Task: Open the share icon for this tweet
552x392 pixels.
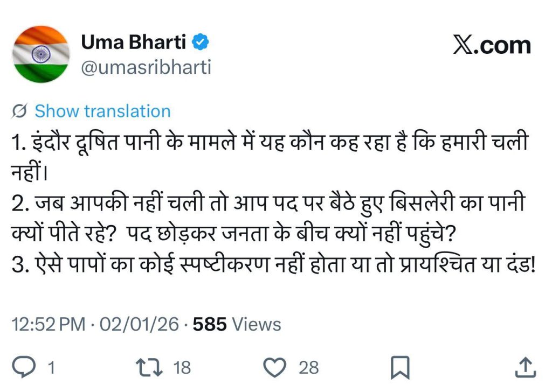Action: [x=527, y=367]
